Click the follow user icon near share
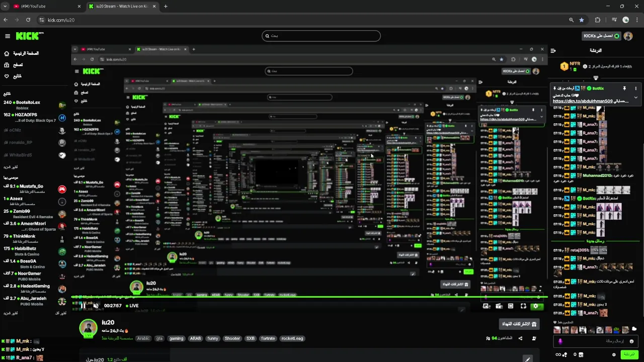 pyautogui.click(x=534, y=338)
